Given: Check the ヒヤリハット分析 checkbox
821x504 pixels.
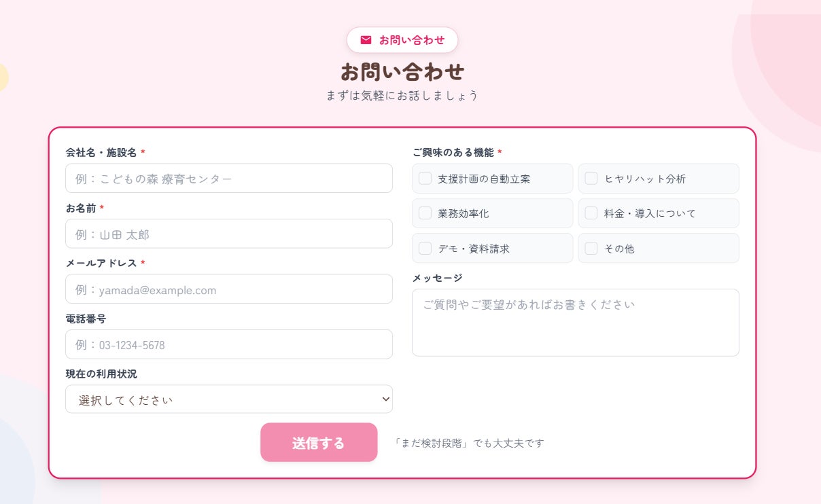Looking at the screenshot, I should pyautogui.click(x=591, y=179).
